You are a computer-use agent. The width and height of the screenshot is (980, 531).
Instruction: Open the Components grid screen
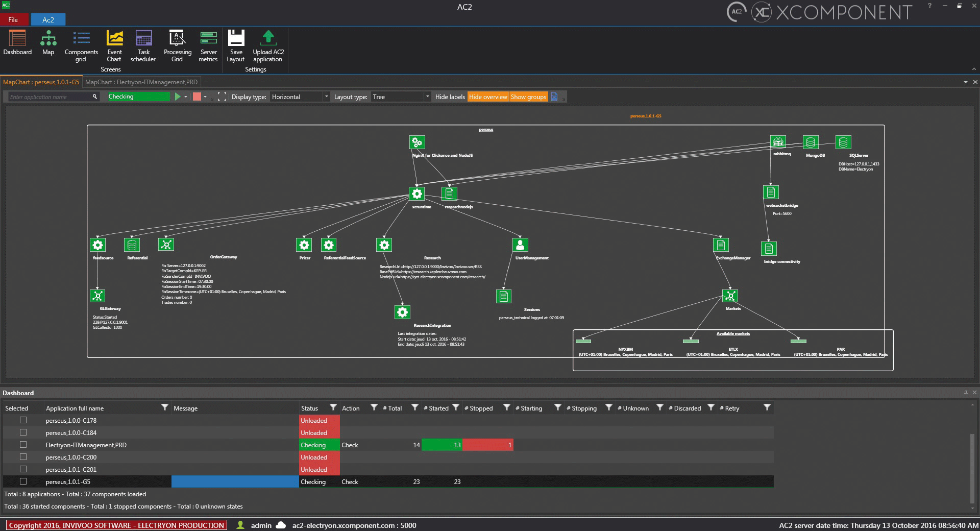click(81, 46)
